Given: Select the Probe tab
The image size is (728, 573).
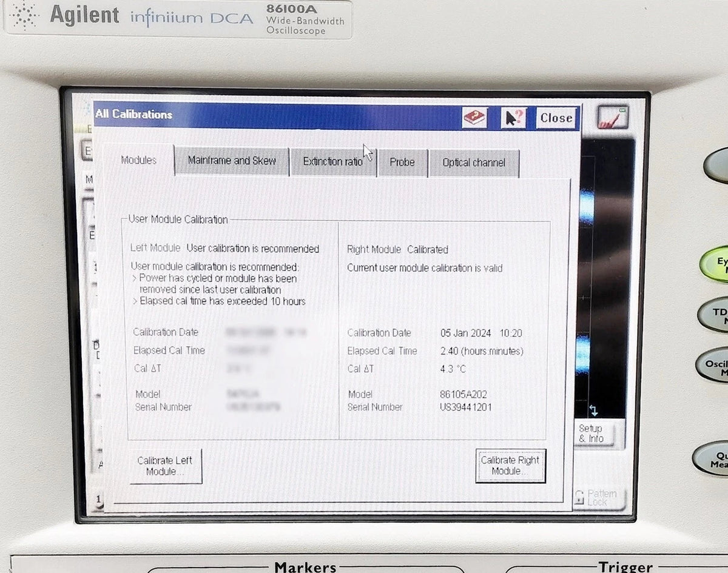Looking at the screenshot, I should pos(402,163).
